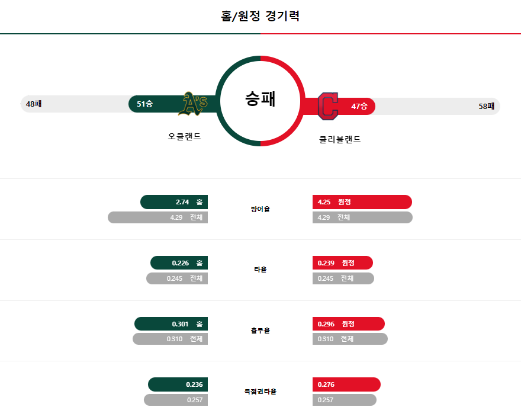Select the 0.296 원정 on-base bar
Viewport: 521px width, 420px height.
[349, 323]
